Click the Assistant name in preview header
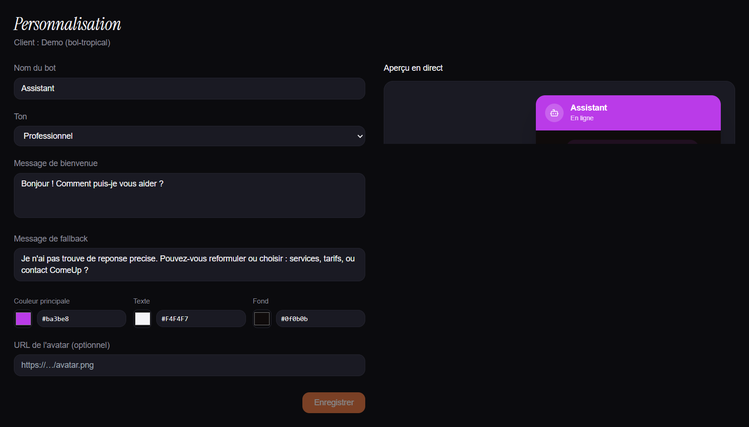Viewport: 749px width, 427px height. [x=589, y=107]
